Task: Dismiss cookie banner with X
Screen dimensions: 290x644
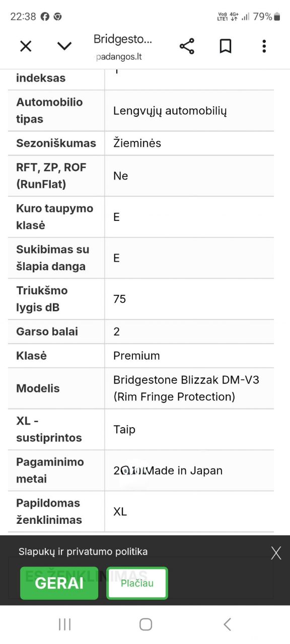Action: pyautogui.click(x=276, y=552)
